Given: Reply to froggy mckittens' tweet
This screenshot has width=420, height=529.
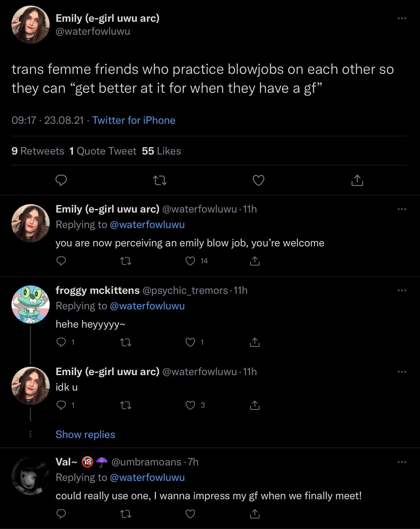Looking at the screenshot, I should click(61, 342).
